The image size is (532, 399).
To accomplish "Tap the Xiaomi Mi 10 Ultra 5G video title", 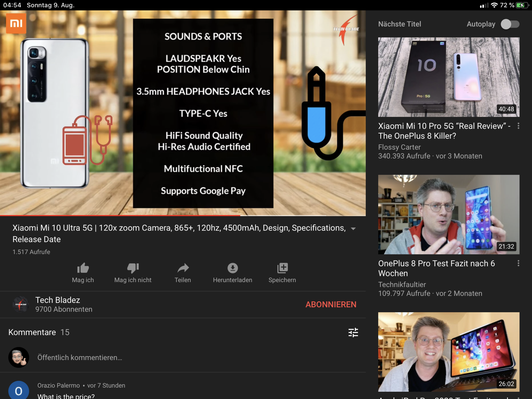I will click(179, 233).
